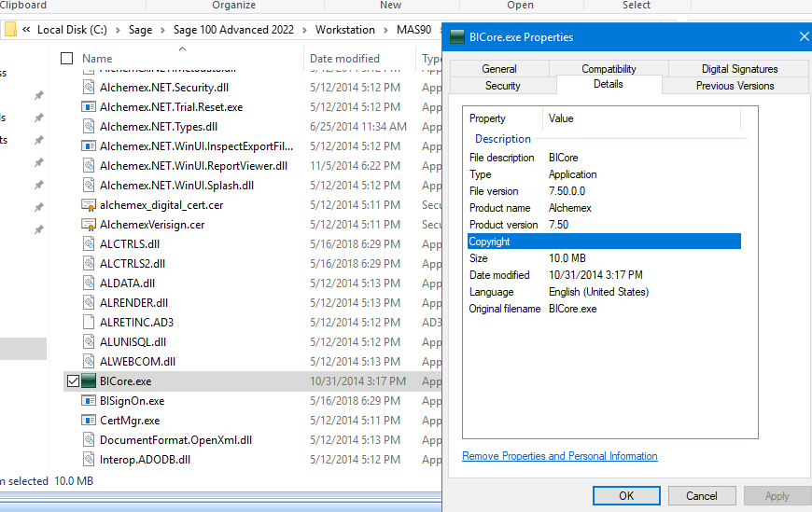Sort files by Name column header
The image size is (812, 512).
click(x=97, y=59)
